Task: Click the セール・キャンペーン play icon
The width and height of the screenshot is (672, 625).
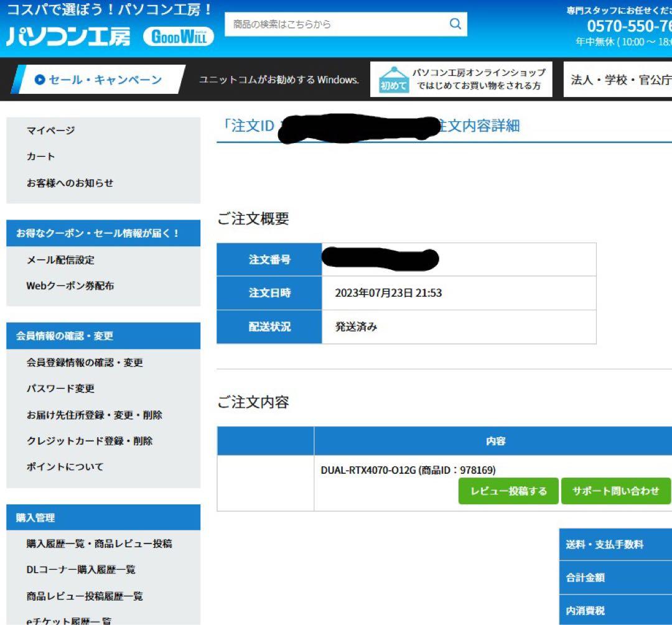Action: pyautogui.click(x=40, y=79)
